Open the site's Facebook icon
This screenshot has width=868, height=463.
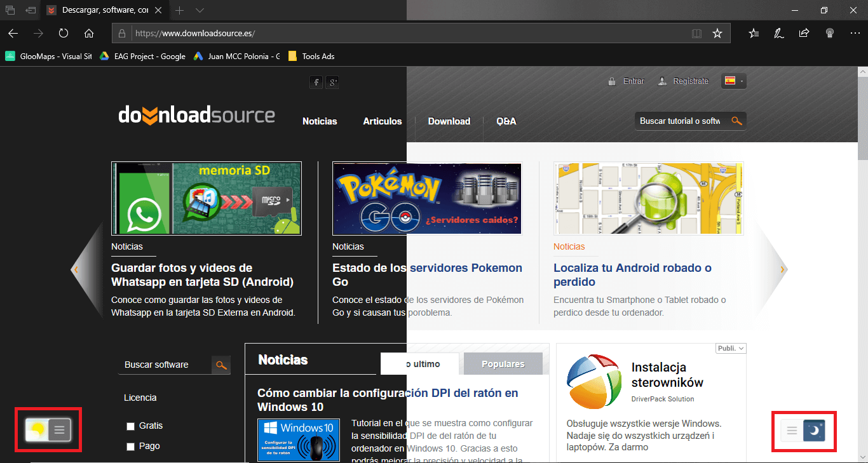click(x=316, y=82)
